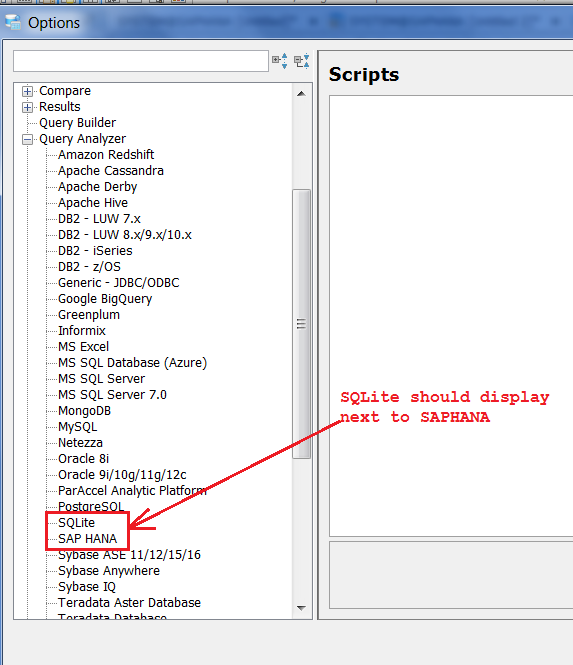This screenshot has width=573, height=665.
Task: Select Oracle 9i/10g/11g/12c entry
Action: [122, 475]
